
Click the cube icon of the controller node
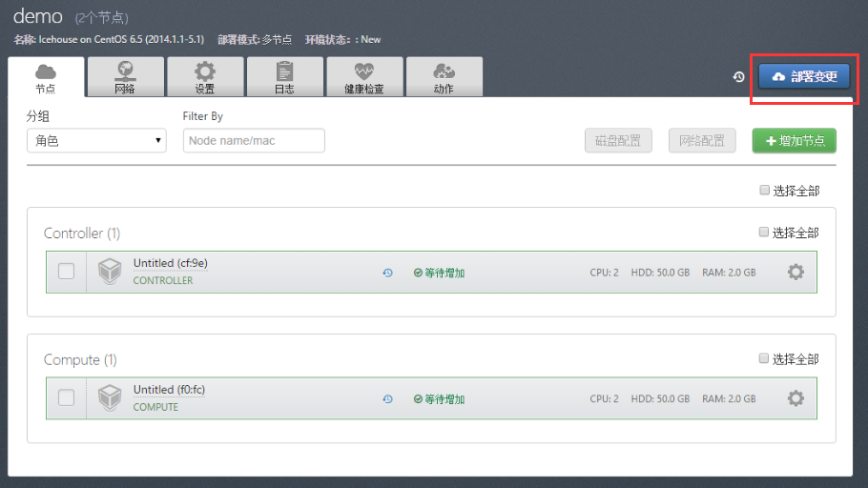tap(110, 272)
